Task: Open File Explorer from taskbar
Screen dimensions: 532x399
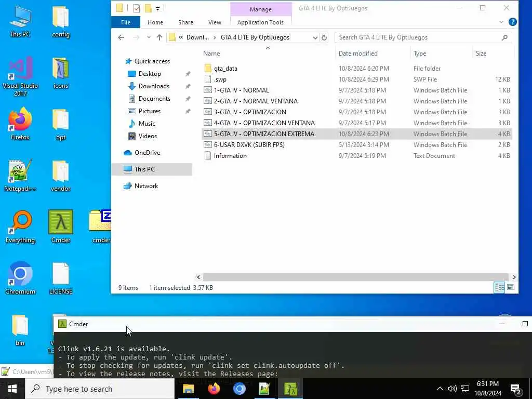Action: pyautogui.click(x=188, y=389)
